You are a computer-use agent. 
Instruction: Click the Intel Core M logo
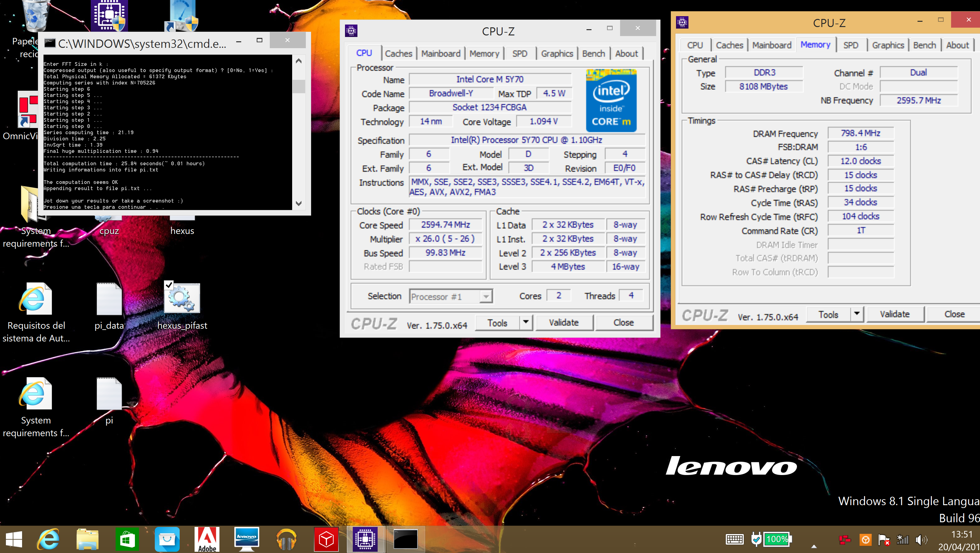pos(611,100)
